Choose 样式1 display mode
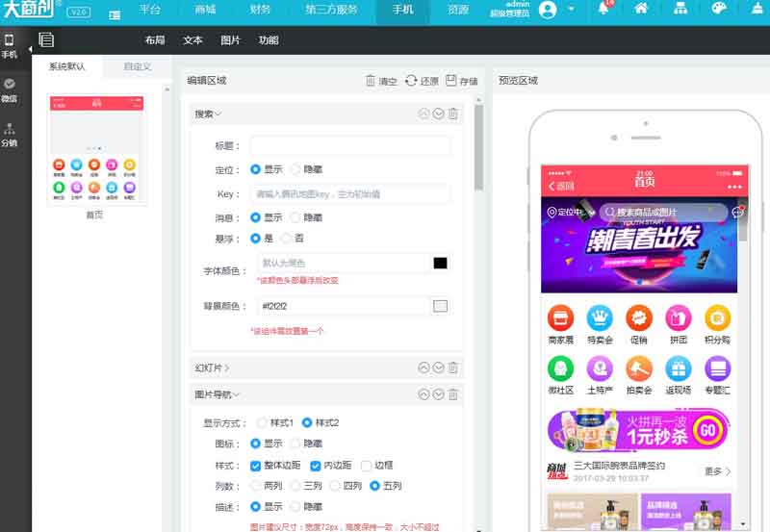Screen dimensions: 770x532 [x=262, y=422]
